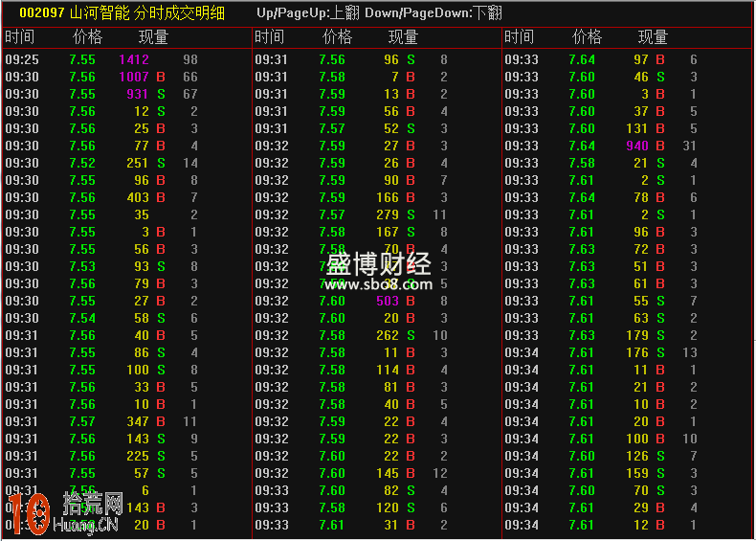Select the volume value 82
The image size is (756, 541).
[x=391, y=490]
